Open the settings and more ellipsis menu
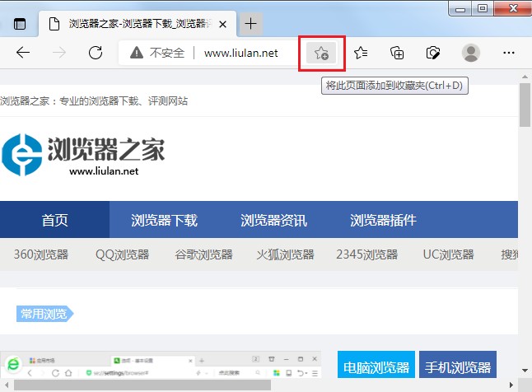 coord(509,53)
